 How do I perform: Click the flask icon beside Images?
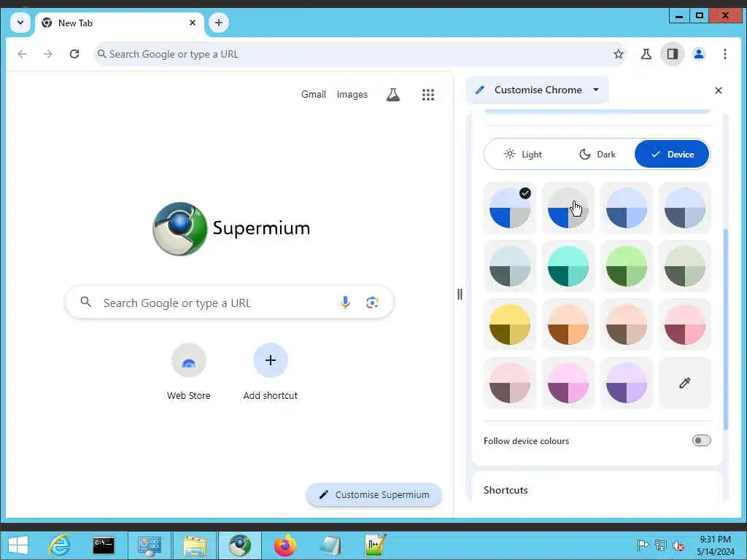tap(393, 94)
